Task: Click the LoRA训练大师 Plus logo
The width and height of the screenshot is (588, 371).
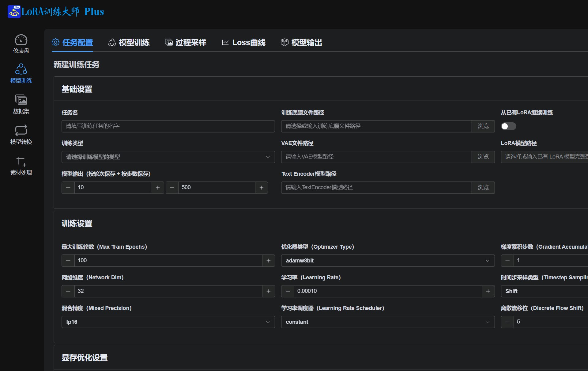Action: (56, 12)
